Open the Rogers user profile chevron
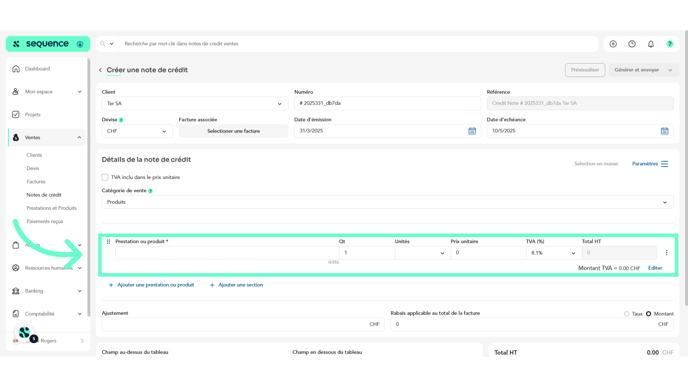This screenshot has width=688, height=387. [x=82, y=341]
